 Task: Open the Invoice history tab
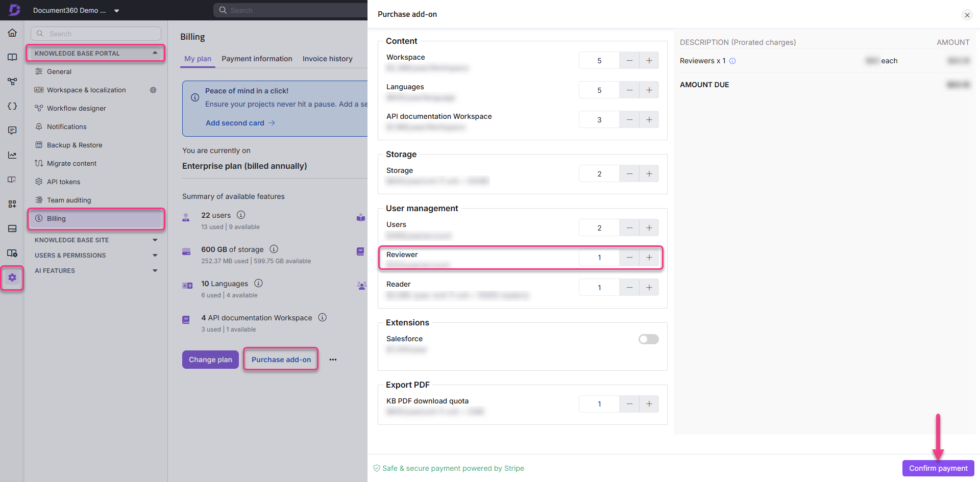(327, 59)
